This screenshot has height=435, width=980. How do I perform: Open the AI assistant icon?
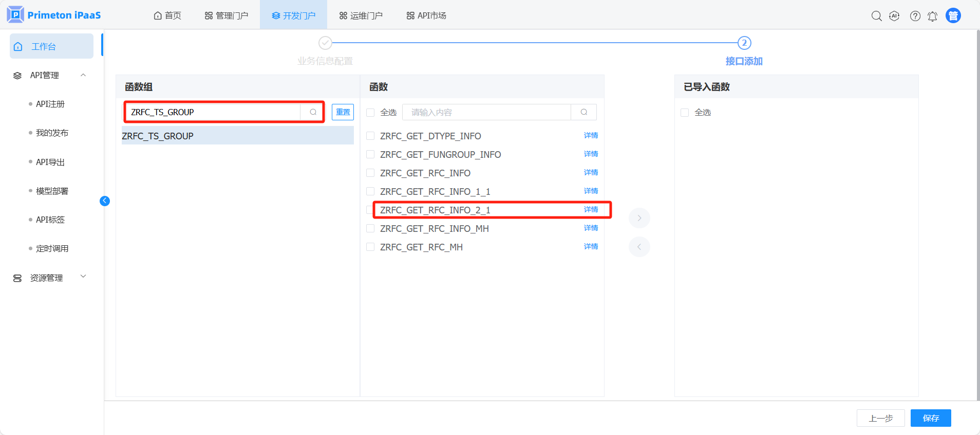(x=894, y=16)
